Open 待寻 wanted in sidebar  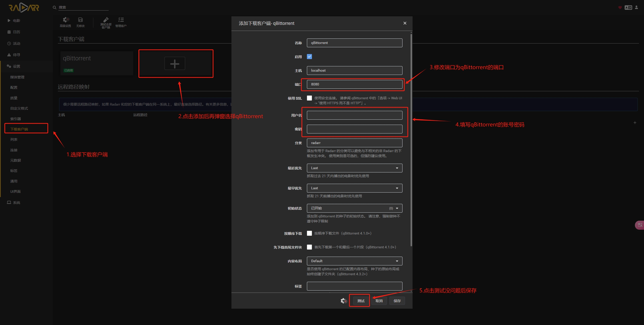pos(26,55)
